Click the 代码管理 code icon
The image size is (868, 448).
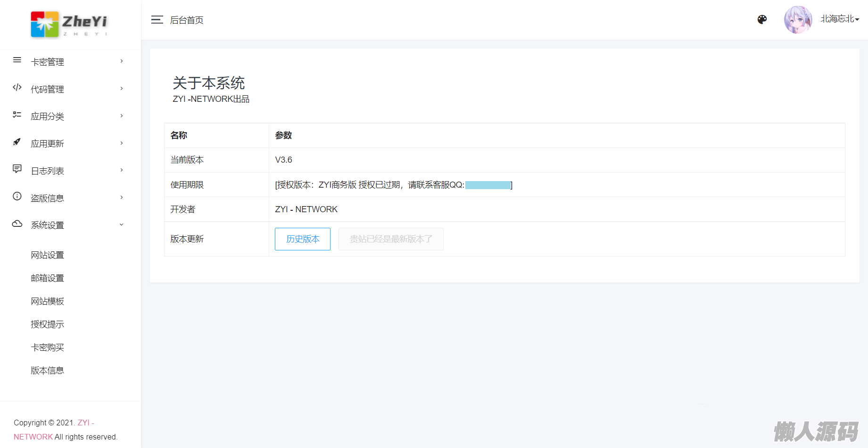tap(17, 88)
